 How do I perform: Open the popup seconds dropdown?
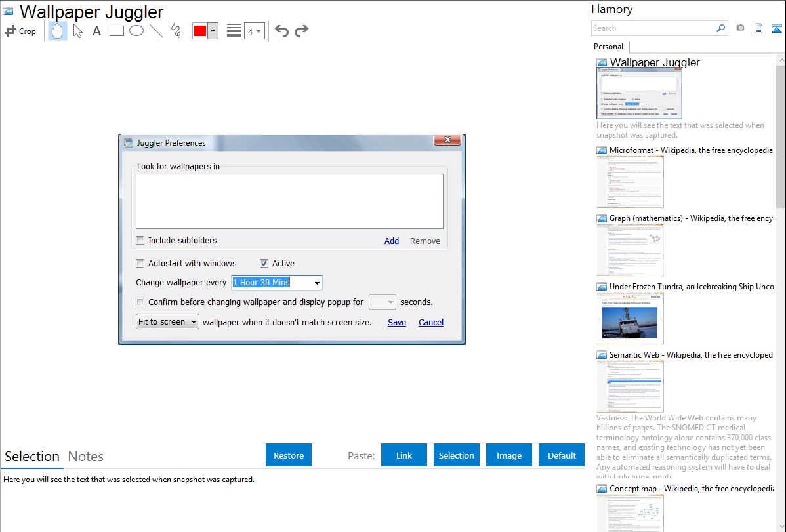[383, 302]
